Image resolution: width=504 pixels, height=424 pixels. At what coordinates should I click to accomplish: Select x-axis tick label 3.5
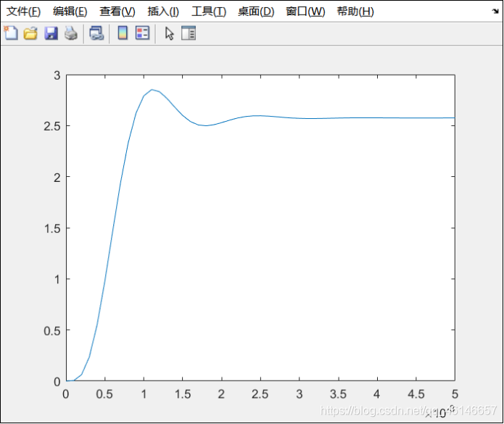click(338, 394)
